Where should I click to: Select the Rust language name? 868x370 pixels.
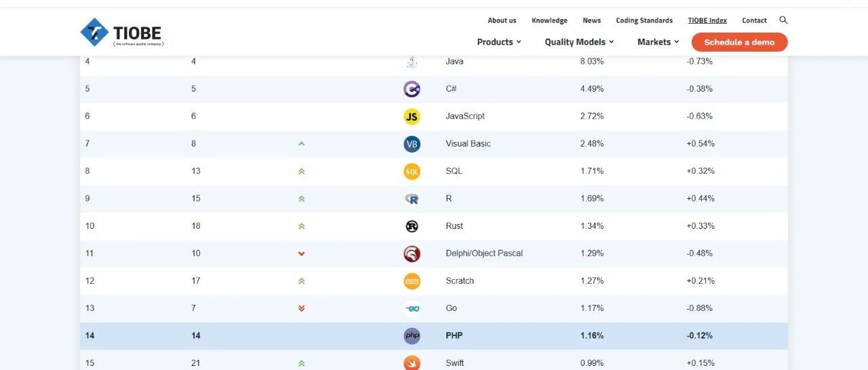click(x=454, y=226)
